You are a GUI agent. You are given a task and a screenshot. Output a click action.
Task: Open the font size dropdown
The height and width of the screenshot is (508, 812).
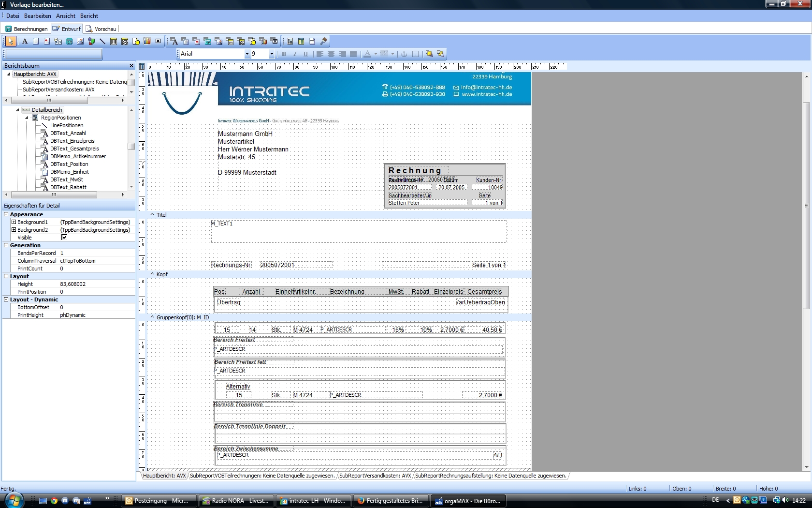[272, 54]
